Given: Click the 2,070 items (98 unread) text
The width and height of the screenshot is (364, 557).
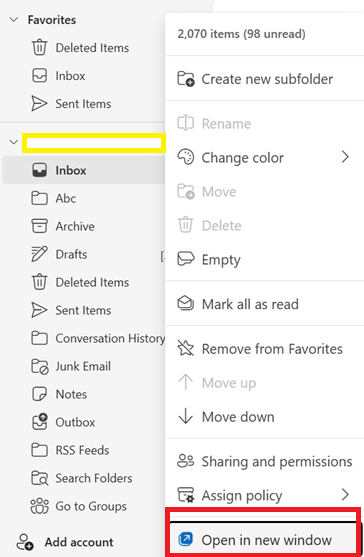Looking at the screenshot, I should (x=241, y=34).
